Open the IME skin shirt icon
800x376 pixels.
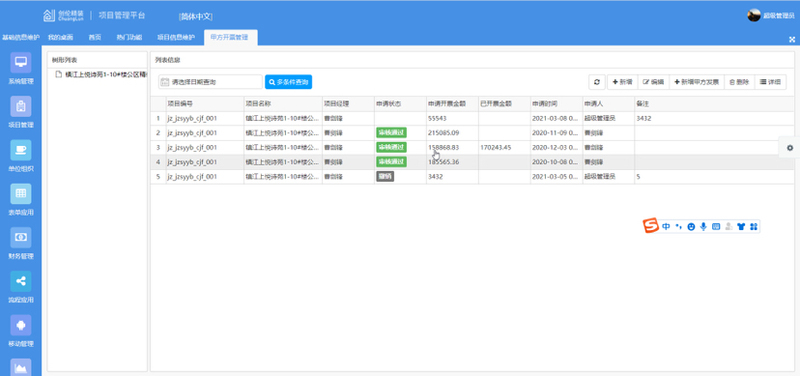[741, 227]
